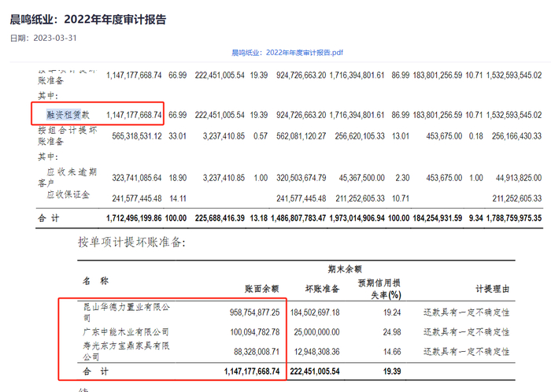Click the percentage 18.90
This screenshot has height=392, width=551.
click(x=177, y=178)
